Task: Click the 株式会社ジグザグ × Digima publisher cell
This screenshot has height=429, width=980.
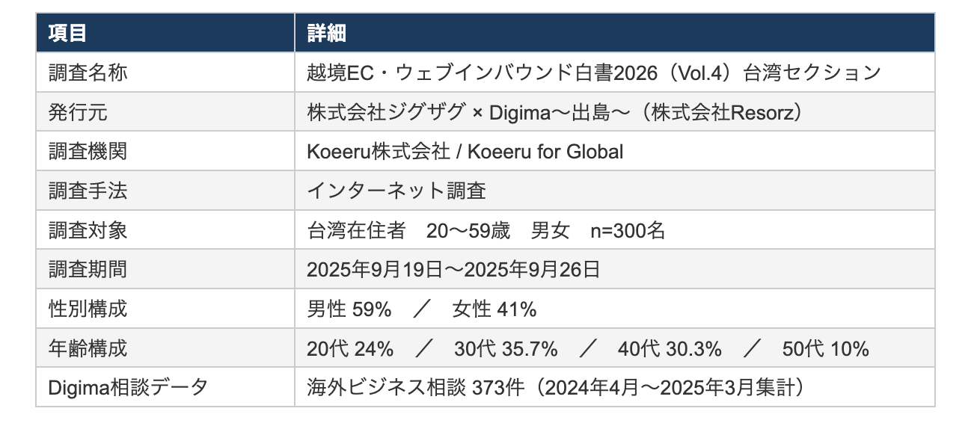Action: click(x=557, y=112)
